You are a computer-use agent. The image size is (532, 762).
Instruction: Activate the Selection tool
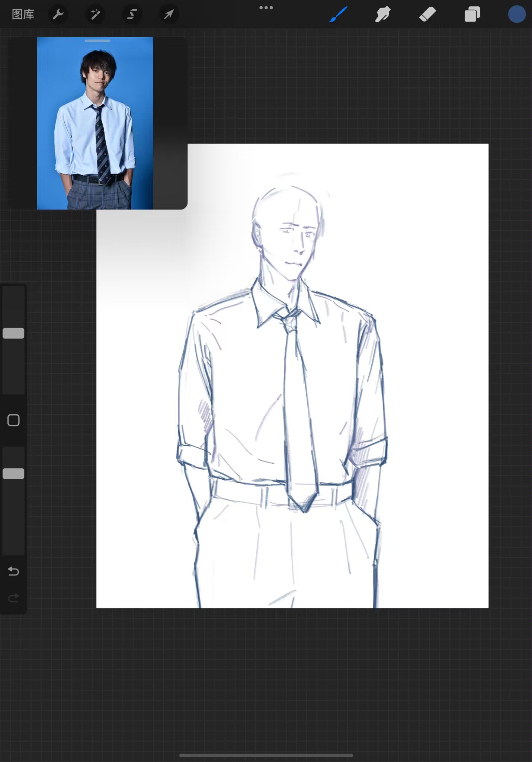coord(132,15)
